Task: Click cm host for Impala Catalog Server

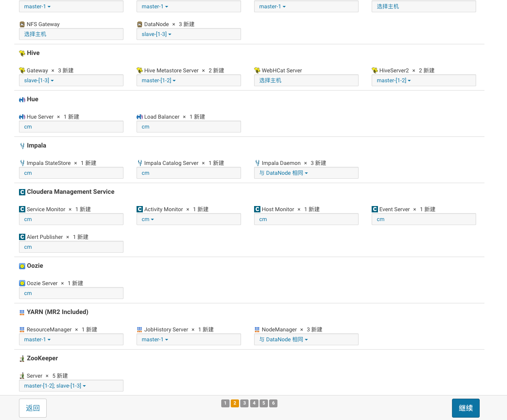Action: [189, 173]
